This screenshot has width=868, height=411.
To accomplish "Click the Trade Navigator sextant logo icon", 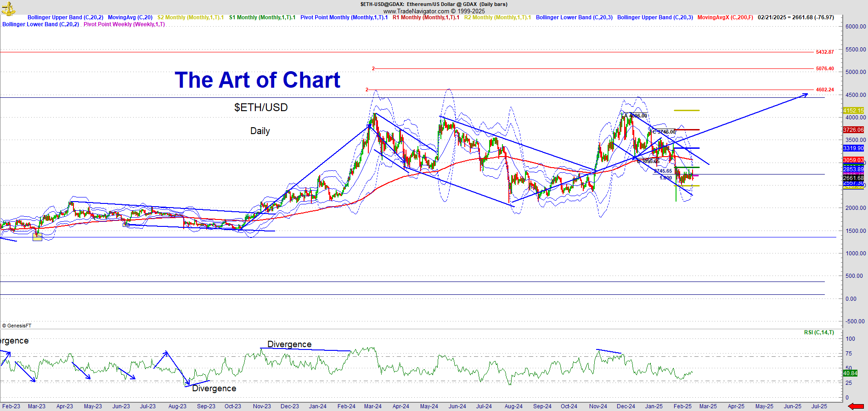I will coord(8,8).
